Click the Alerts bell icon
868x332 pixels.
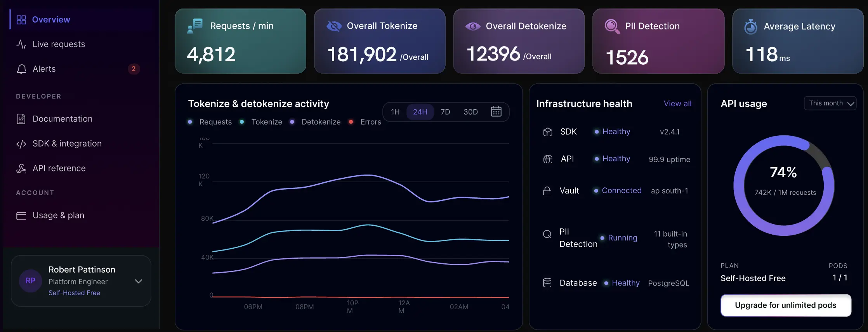[x=21, y=69]
